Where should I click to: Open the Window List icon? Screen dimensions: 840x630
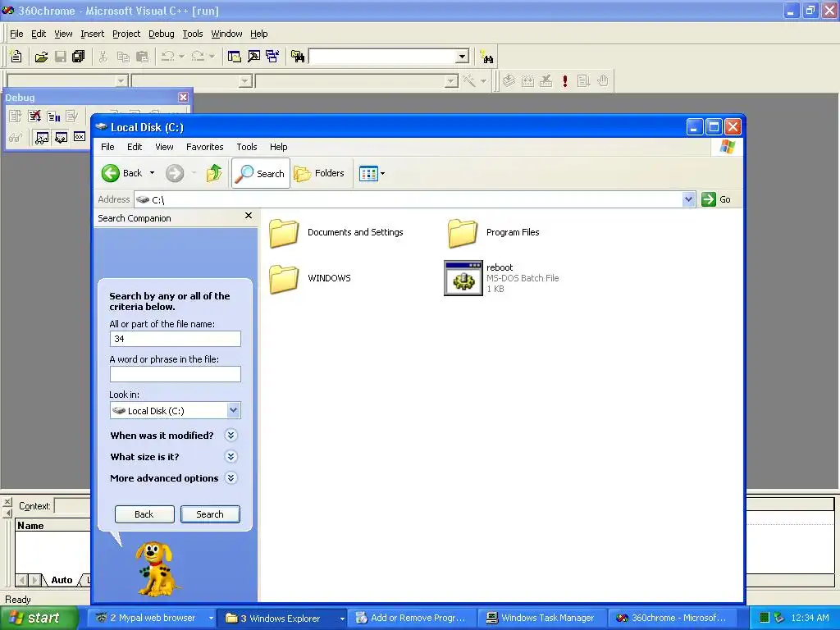tap(272, 57)
